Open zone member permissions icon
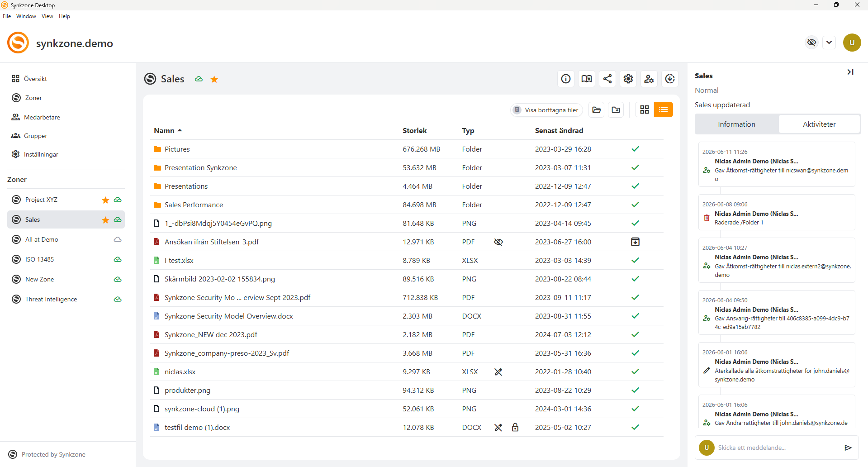The width and height of the screenshot is (868, 467). [x=649, y=79]
